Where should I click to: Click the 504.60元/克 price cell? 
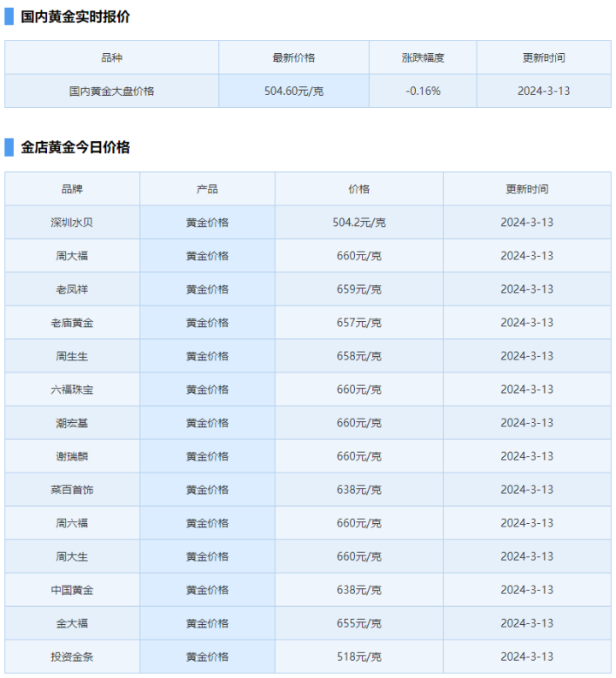[293, 92]
